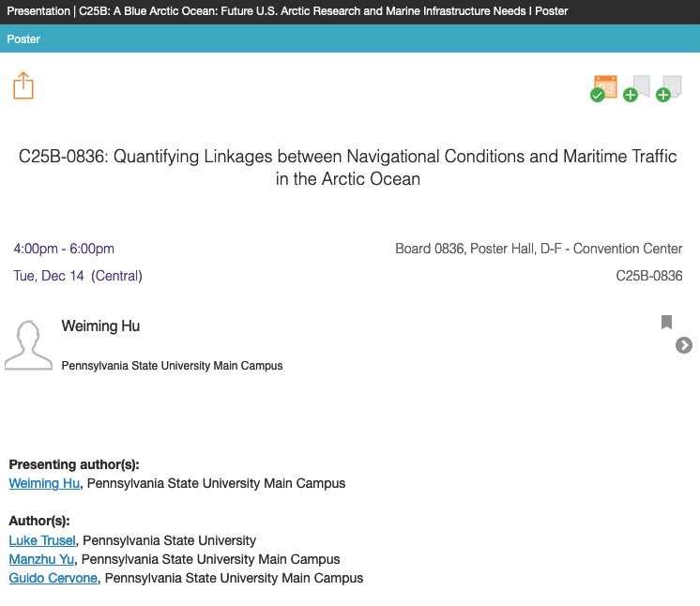Click the Board 0836 Poster Hall location text

click(x=539, y=249)
